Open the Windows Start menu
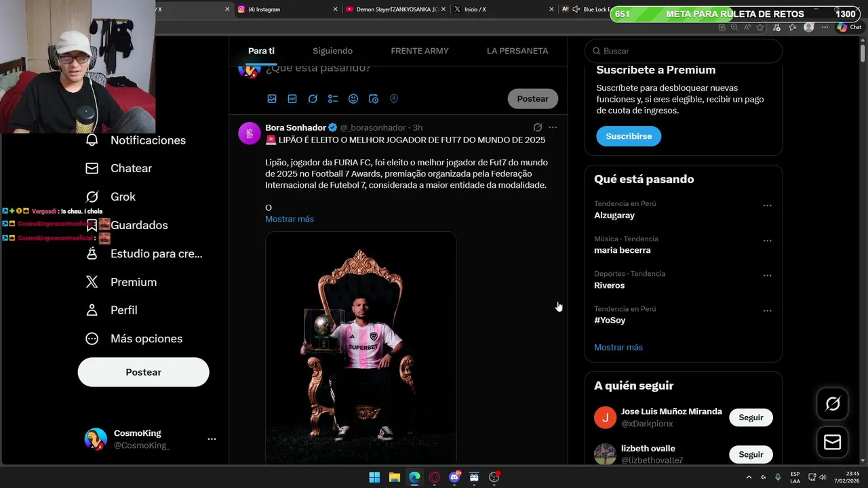 point(374,477)
